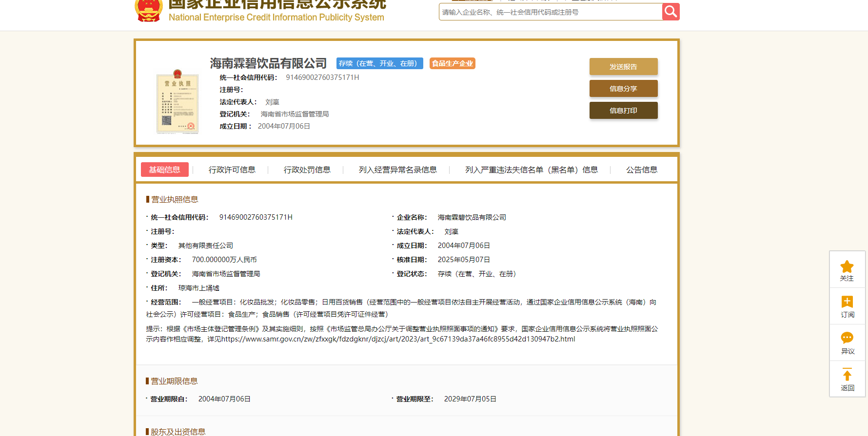Click the company name heading 海南霖碧饮品有限公司
This screenshot has width=868, height=436.
click(x=268, y=63)
